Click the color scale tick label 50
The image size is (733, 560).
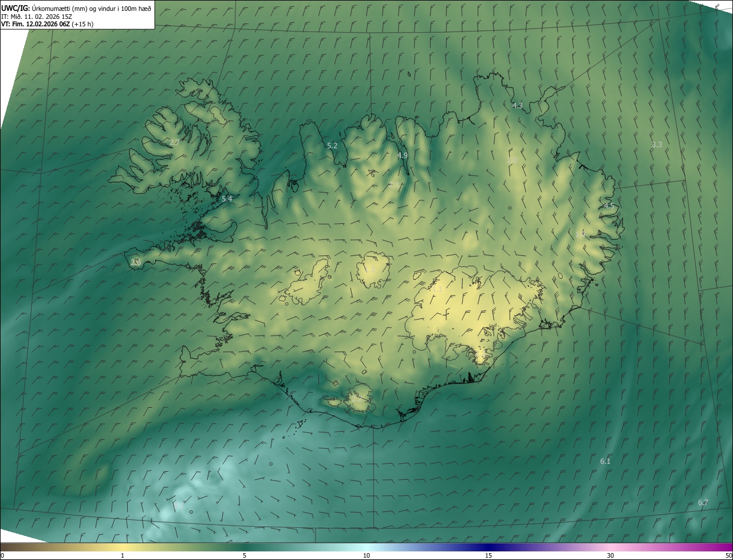click(x=728, y=555)
